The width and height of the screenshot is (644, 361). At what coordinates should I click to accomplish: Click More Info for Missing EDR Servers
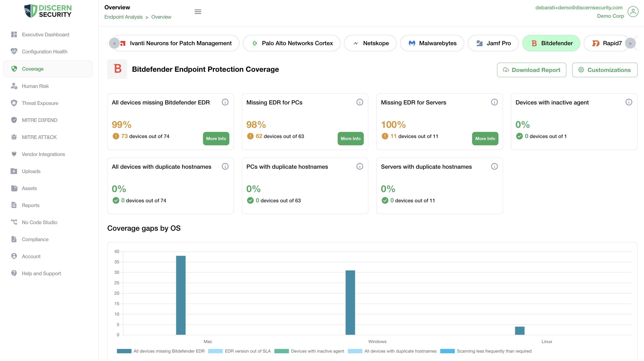coord(485,138)
